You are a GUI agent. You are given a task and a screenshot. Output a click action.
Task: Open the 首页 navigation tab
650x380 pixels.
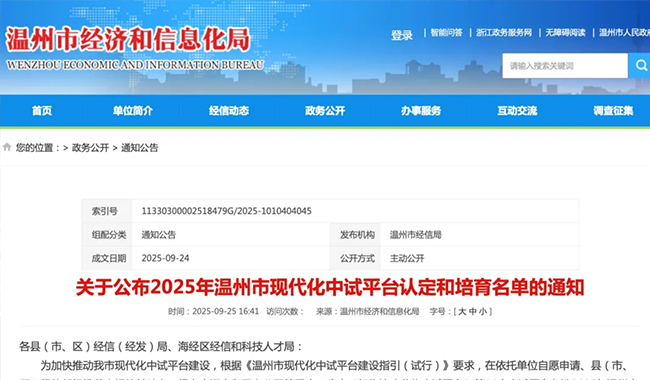pos(42,111)
